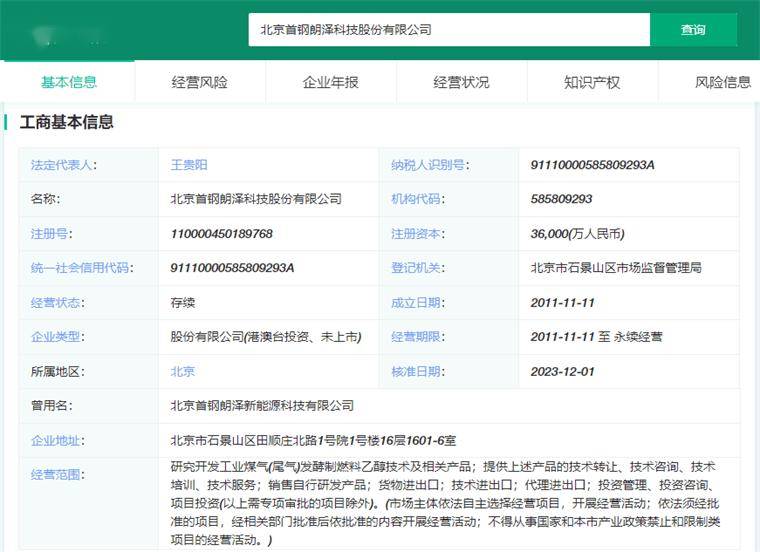760x552 pixels.
Task: Click the 纳税人识别号 label
Action: (430, 165)
